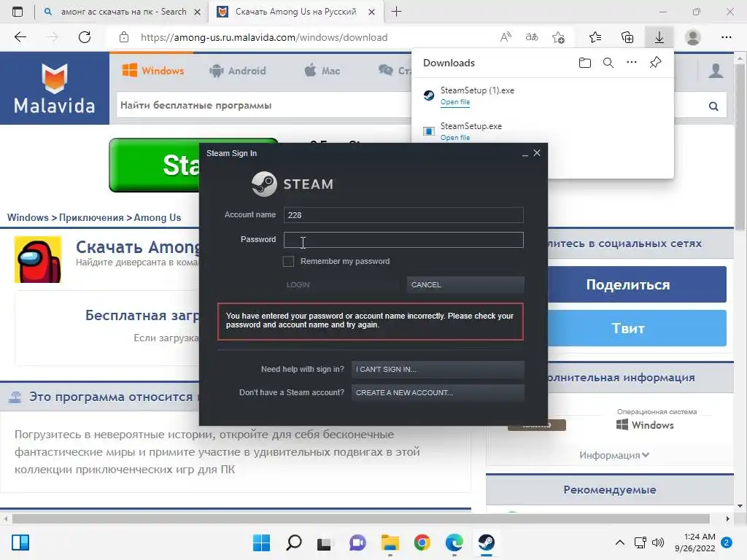Open file for SteamSetup.exe

tap(455, 138)
